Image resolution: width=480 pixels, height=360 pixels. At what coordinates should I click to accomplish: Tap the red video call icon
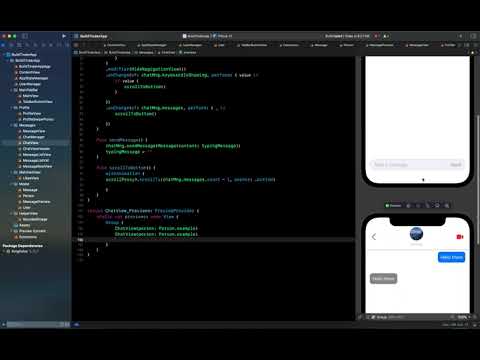coord(460,237)
